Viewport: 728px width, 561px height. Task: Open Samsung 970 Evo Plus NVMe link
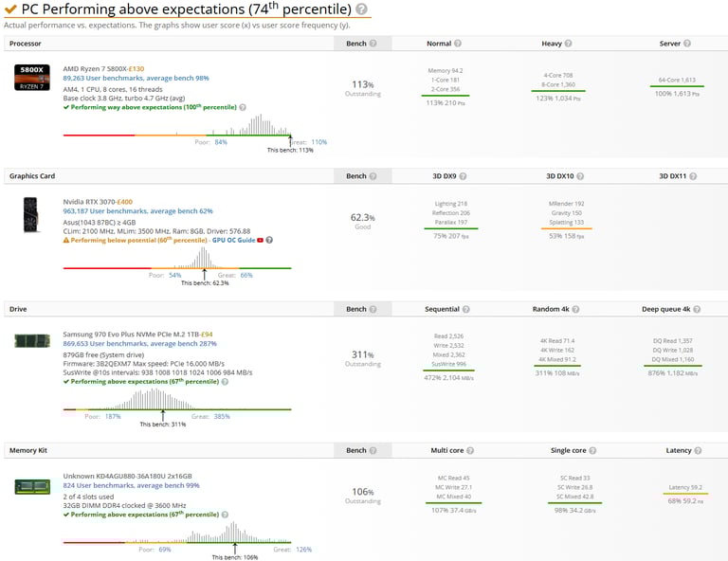pos(131,335)
